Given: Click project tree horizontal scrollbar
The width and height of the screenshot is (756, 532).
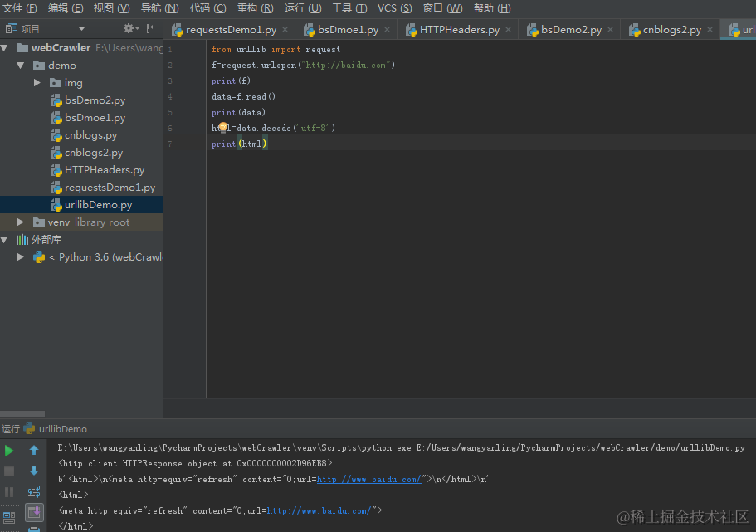Looking at the screenshot, I should (x=22, y=414).
